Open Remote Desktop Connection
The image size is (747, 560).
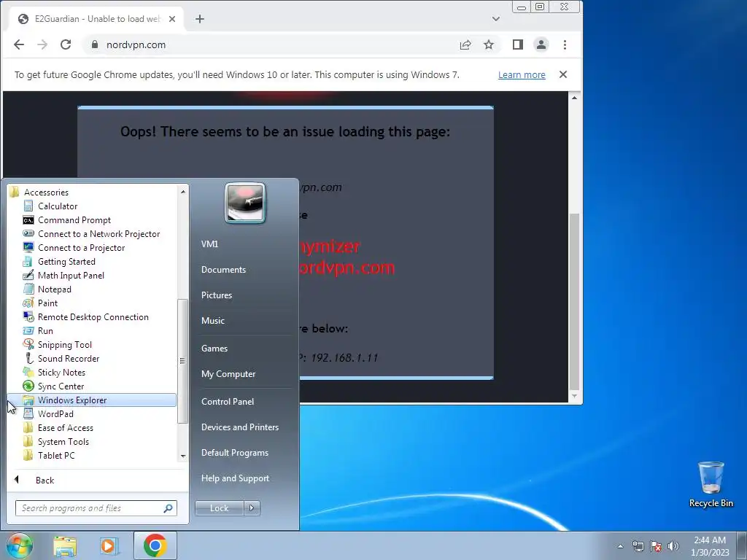pyautogui.click(x=93, y=316)
